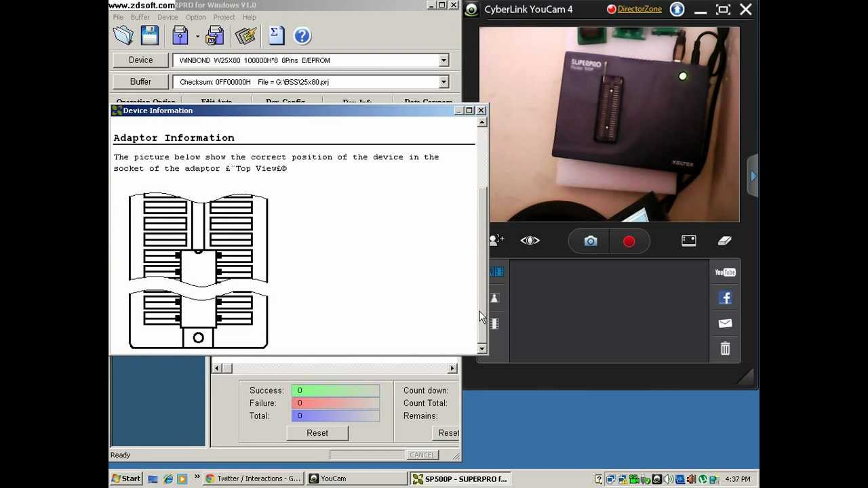Share to Facebook in YouCam
Image resolution: width=868 pixels, height=488 pixels.
click(725, 298)
